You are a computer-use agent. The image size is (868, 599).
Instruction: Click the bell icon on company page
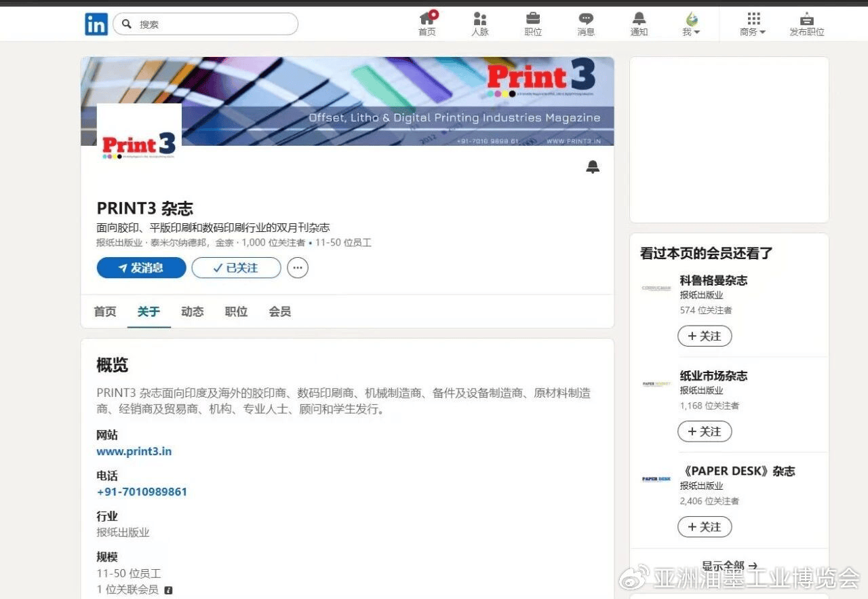[593, 167]
